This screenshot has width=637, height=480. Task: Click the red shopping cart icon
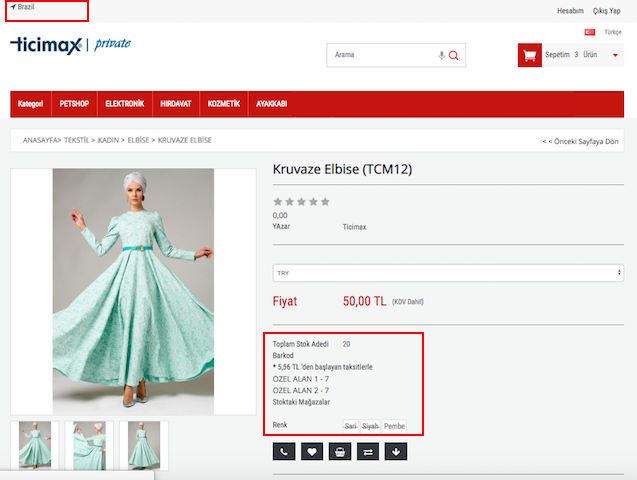point(529,55)
